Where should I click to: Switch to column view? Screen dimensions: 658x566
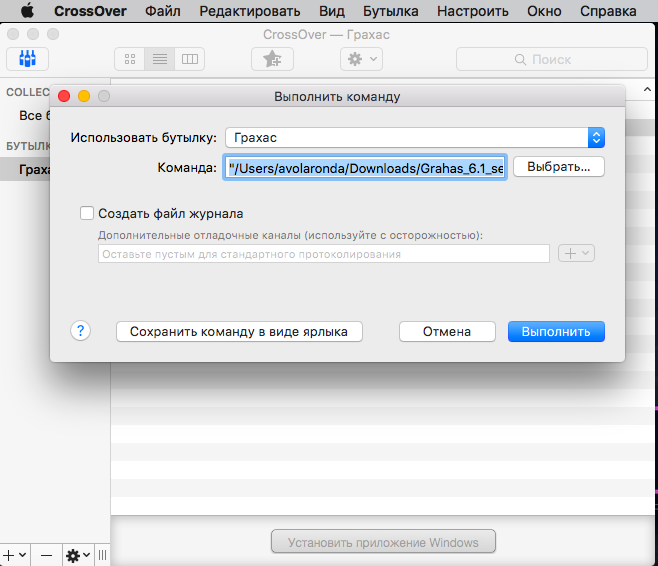tap(190, 59)
